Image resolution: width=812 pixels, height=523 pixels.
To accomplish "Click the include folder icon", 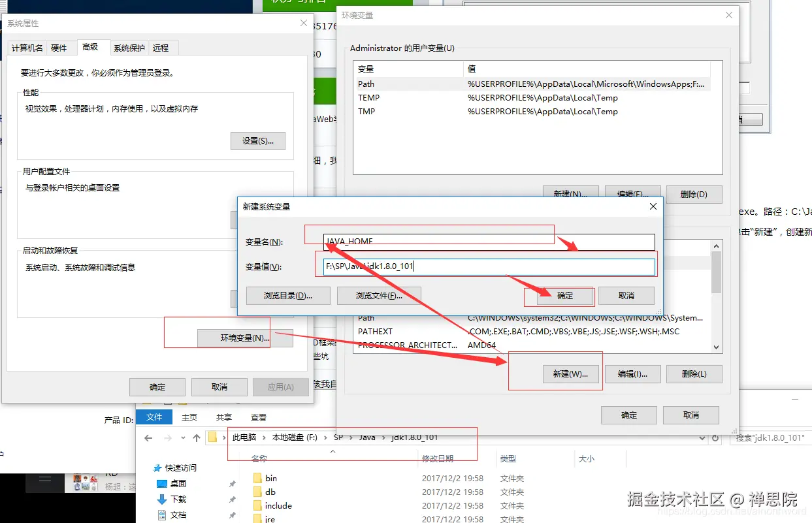I will coord(257,505).
